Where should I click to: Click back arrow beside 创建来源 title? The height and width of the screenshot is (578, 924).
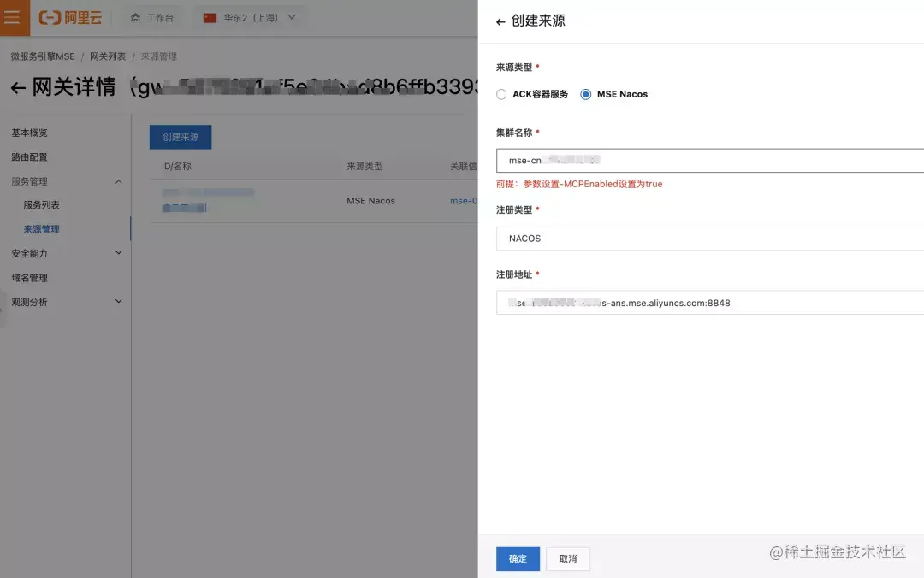500,21
